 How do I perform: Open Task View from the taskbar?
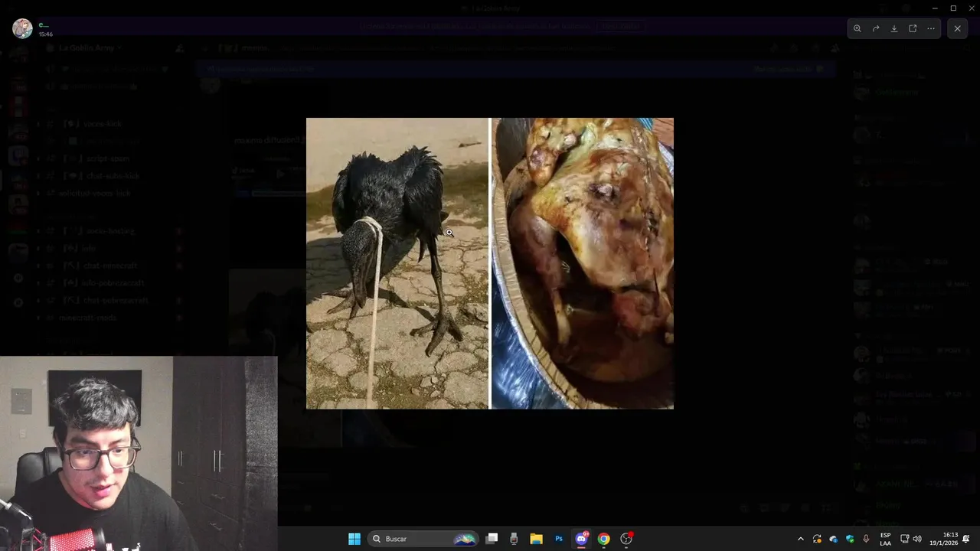click(x=492, y=539)
